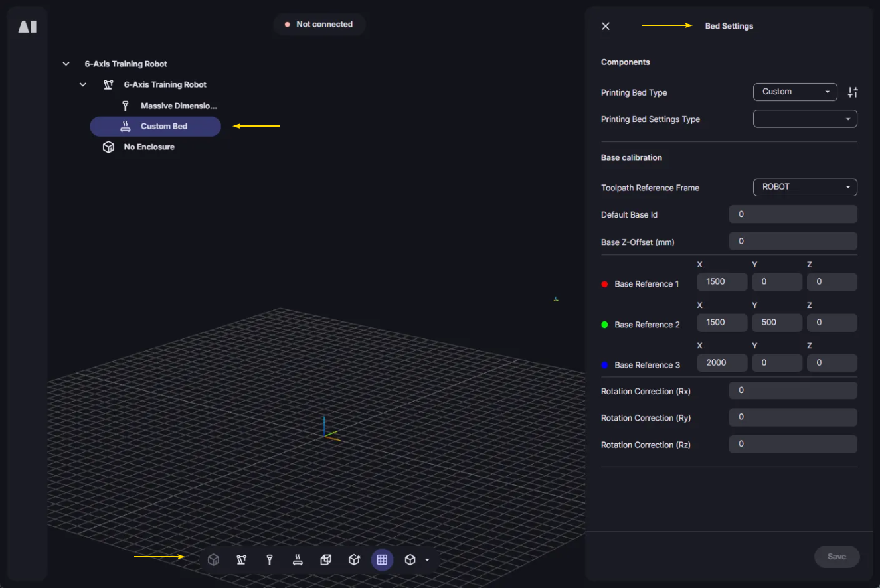Viewport: 880px width, 588px height.
Task: Click the wireframe box icon in bottom toolbar
Action: point(325,560)
